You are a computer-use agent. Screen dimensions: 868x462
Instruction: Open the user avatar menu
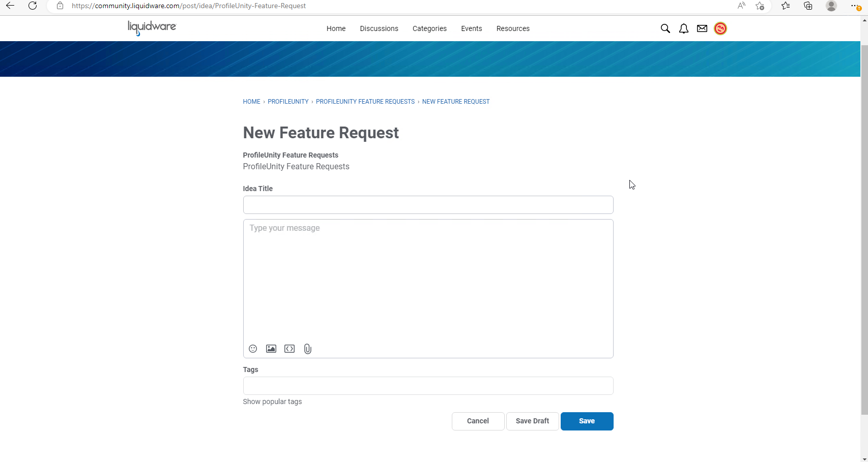(720, 28)
